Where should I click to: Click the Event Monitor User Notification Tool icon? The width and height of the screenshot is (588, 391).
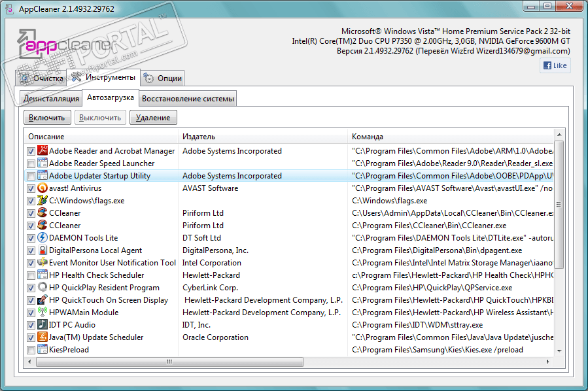43,262
